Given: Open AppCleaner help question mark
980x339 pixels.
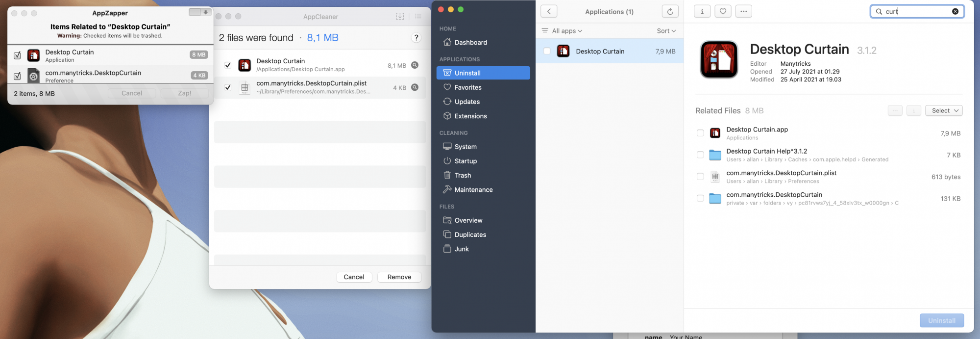Looking at the screenshot, I should (x=416, y=38).
